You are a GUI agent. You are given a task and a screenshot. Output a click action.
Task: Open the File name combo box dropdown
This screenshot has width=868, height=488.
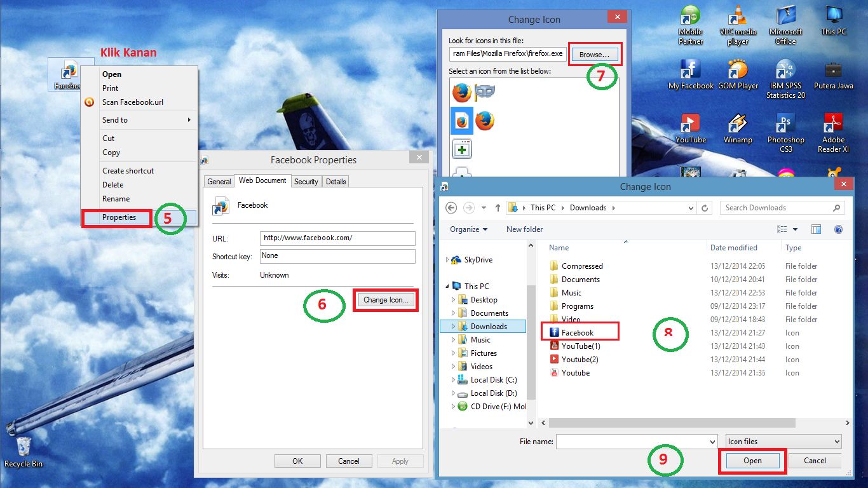coord(712,442)
